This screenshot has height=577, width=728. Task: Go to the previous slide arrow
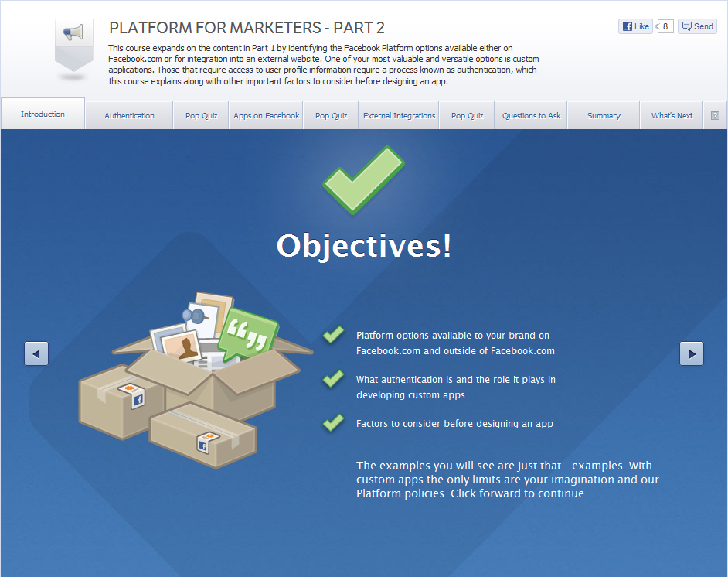point(36,353)
